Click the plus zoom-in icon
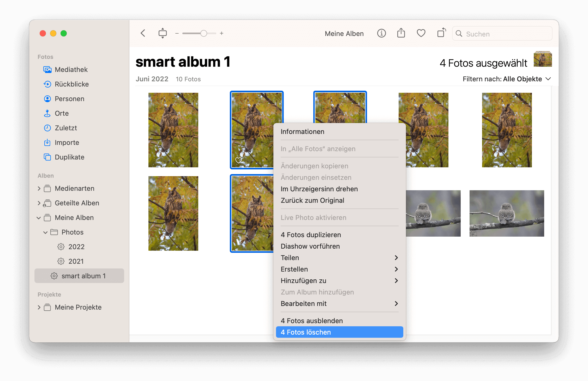This screenshot has height=381, width=588. pyautogui.click(x=221, y=33)
